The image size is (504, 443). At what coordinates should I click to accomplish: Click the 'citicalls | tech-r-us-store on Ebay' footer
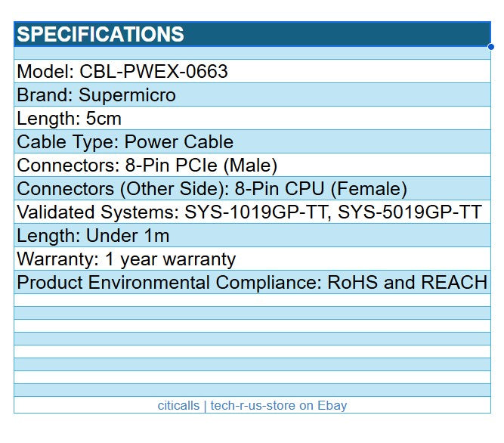click(252, 405)
